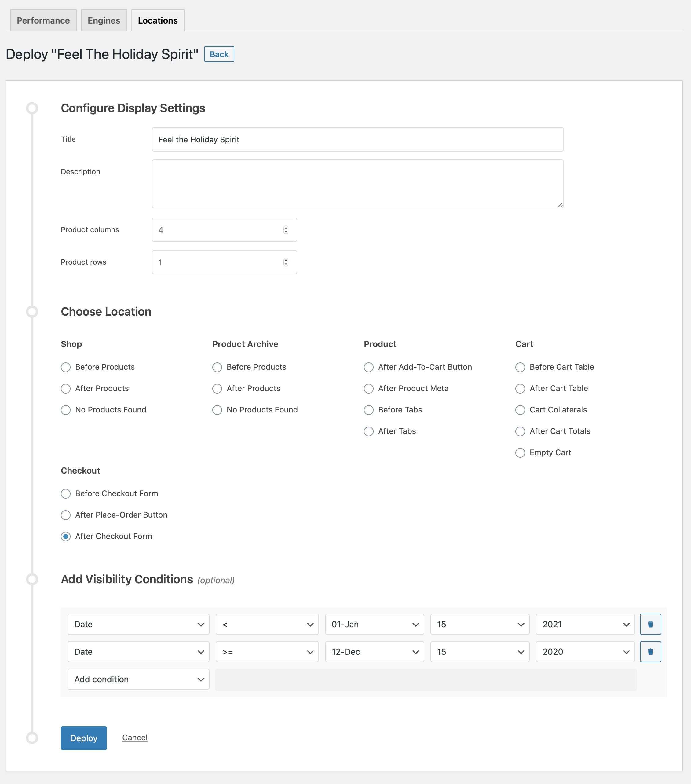Screen dimensions: 691x784
Task: Click the Back button
Action: (x=219, y=54)
